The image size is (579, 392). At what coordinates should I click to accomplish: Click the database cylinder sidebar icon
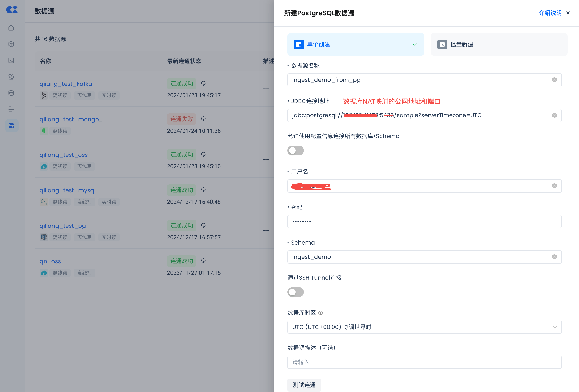11,93
